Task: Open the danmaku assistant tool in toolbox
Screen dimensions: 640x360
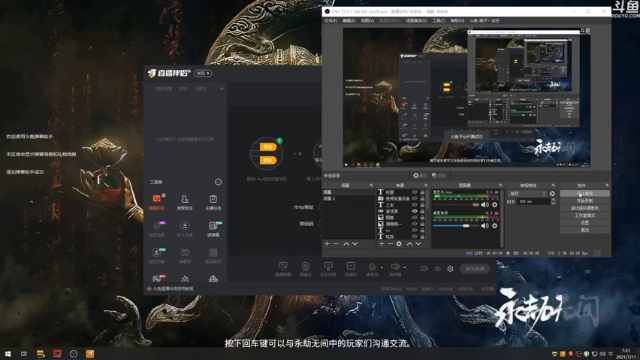Action: pos(157,201)
